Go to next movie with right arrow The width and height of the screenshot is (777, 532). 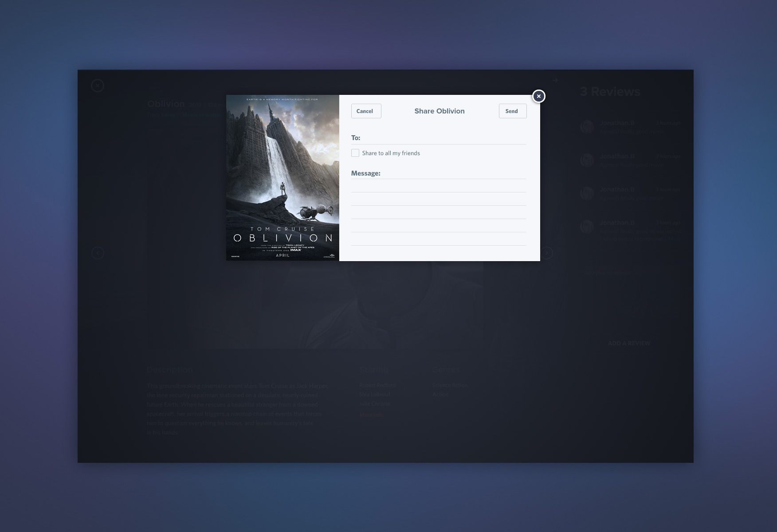click(x=547, y=253)
